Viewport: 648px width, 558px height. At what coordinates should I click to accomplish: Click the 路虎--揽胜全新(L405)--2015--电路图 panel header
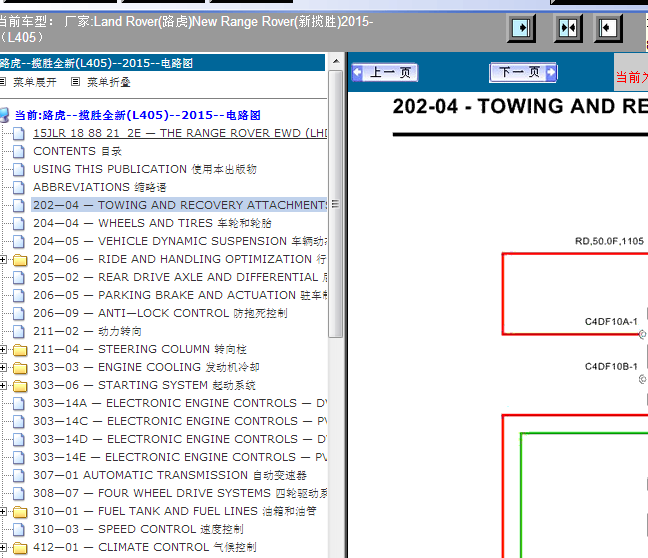162,63
